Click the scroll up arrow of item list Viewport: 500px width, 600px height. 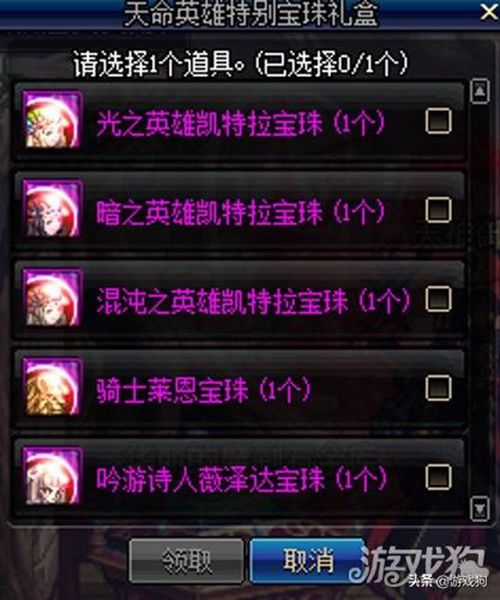pyautogui.click(x=480, y=91)
